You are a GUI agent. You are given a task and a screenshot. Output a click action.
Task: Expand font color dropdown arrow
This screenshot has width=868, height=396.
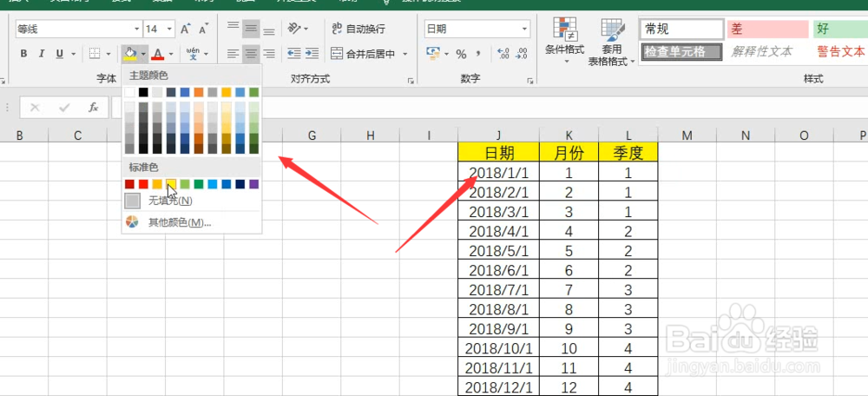point(171,54)
